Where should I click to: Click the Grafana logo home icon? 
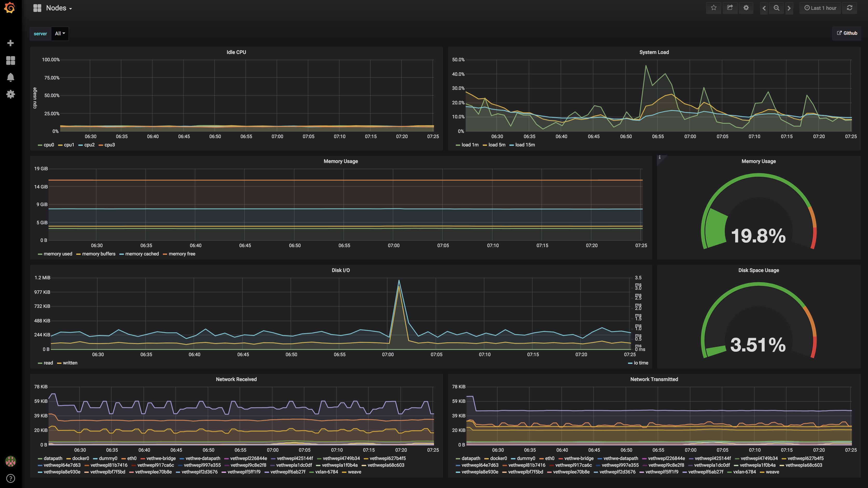pyautogui.click(x=10, y=8)
